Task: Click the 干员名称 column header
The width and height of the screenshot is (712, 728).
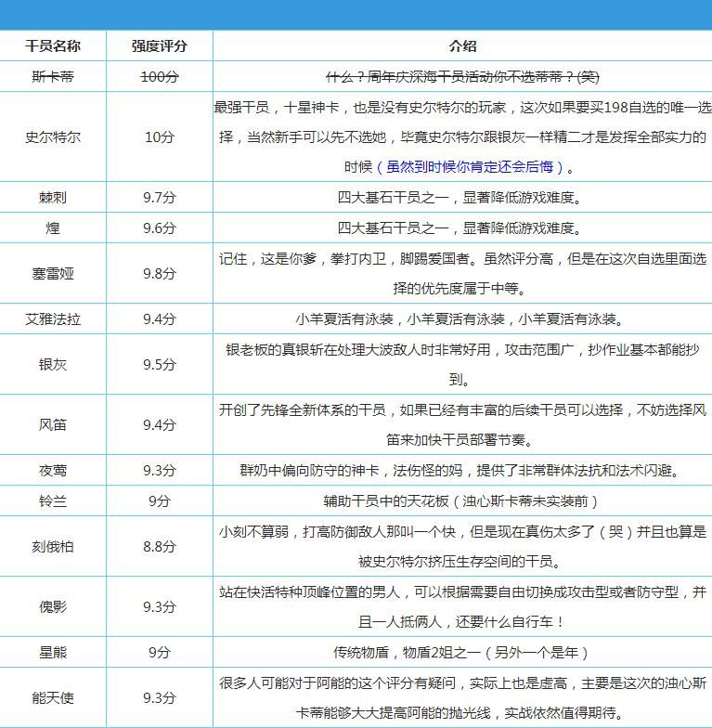Action: click(53, 45)
